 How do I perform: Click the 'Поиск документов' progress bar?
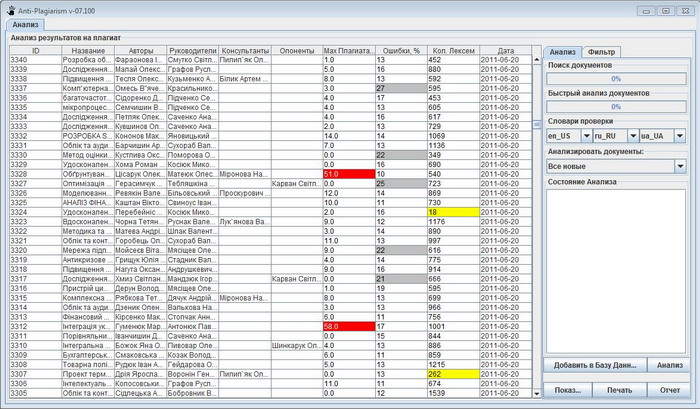click(x=616, y=78)
